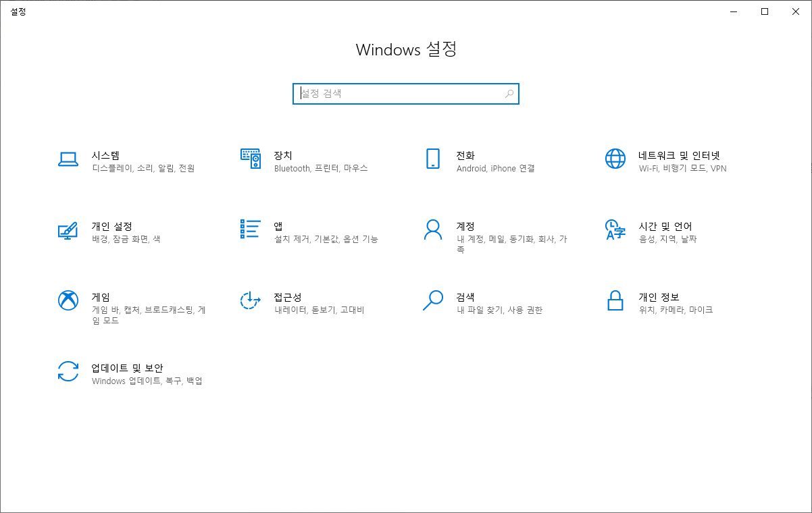The width and height of the screenshot is (812, 513).
Task: Click text 'Windows 업데이트, 복구, 백업'
Action: (x=147, y=381)
